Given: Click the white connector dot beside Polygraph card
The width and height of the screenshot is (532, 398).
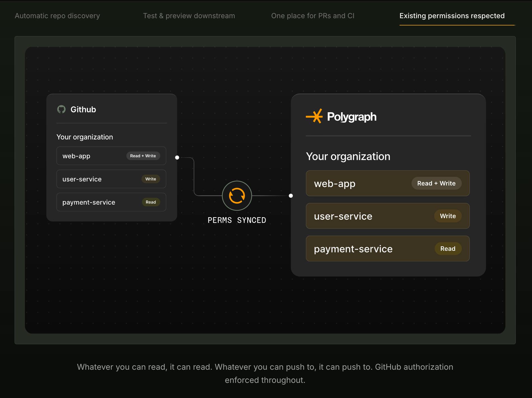Looking at the screenshot, I should (291, 196).
